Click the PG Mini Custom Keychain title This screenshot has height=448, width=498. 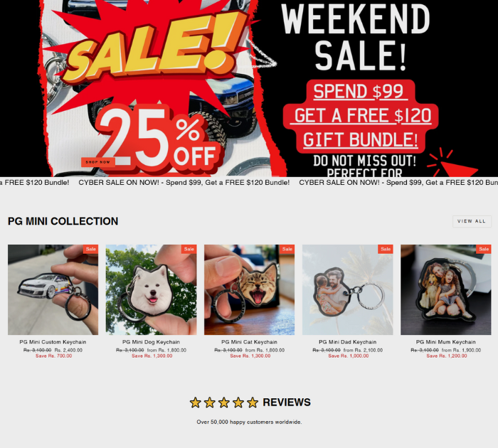pyautogui.click(x=53, y=342)
